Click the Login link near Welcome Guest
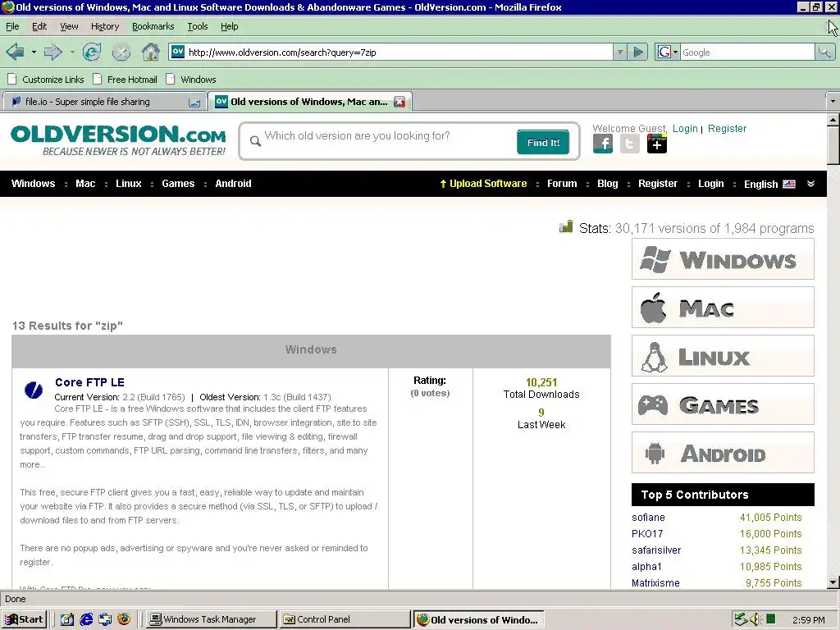The width and height of the screenshot is (840, 630). point(685,129)
